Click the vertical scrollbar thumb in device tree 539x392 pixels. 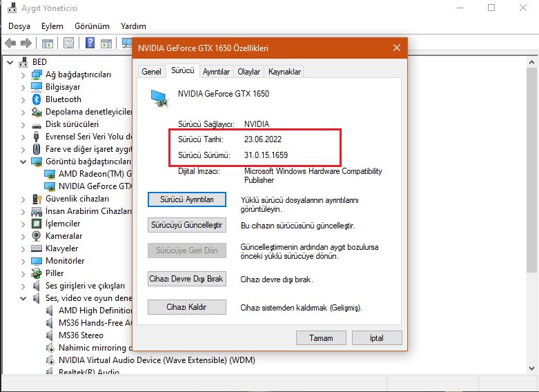click(x=532, y=170)
